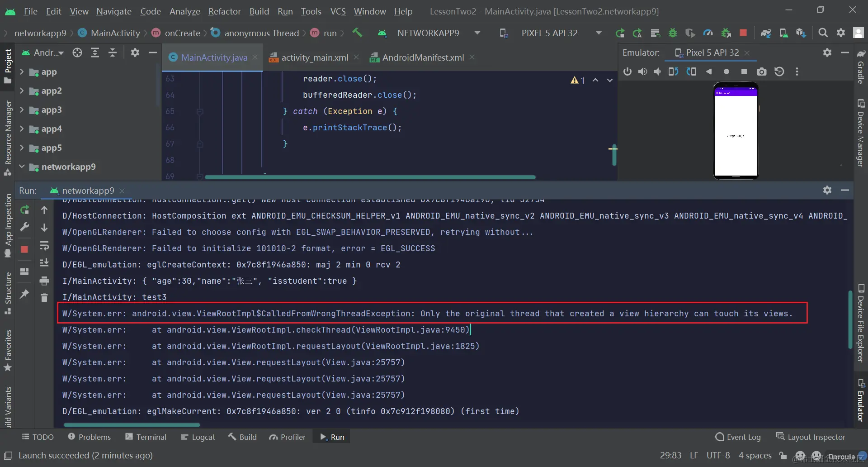Expand the app5 module
The height and width of the screenshot is (467, 868).
tap(22, 148)
